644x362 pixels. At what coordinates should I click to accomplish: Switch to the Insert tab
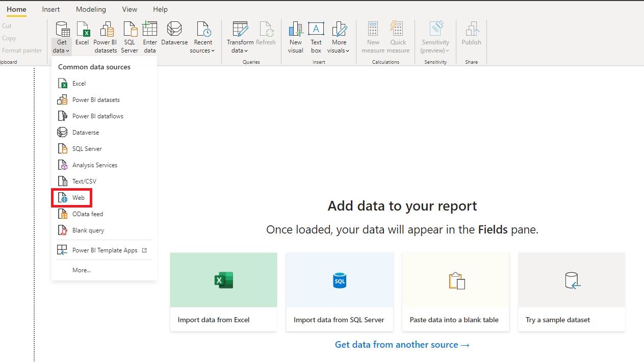click(51, 9)
